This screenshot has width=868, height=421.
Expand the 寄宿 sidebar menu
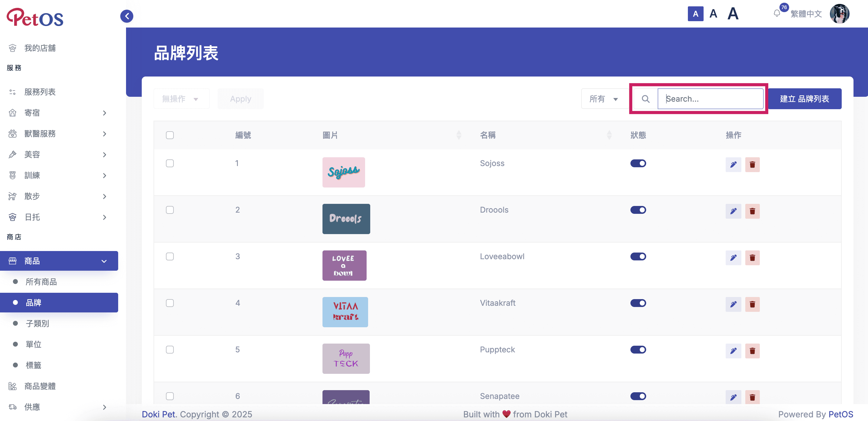point(59,113)
